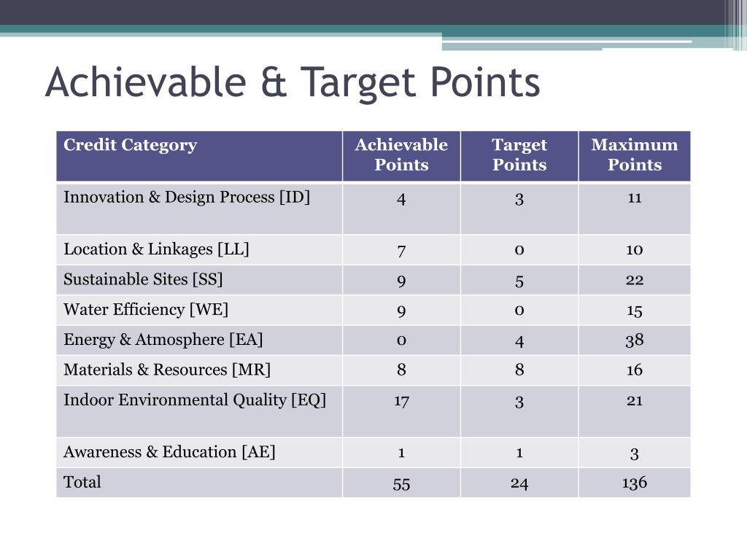This screenshot has height=560, width=747.
Task: Select Location & Linkages maximum value 10
Action: 635,249
